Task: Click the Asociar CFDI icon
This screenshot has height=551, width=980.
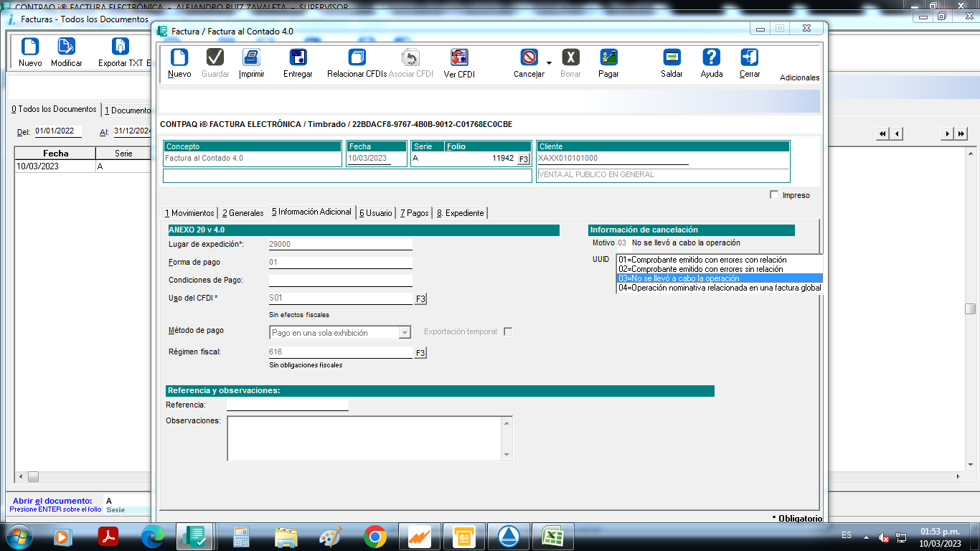Action: [x=410, y=57]
